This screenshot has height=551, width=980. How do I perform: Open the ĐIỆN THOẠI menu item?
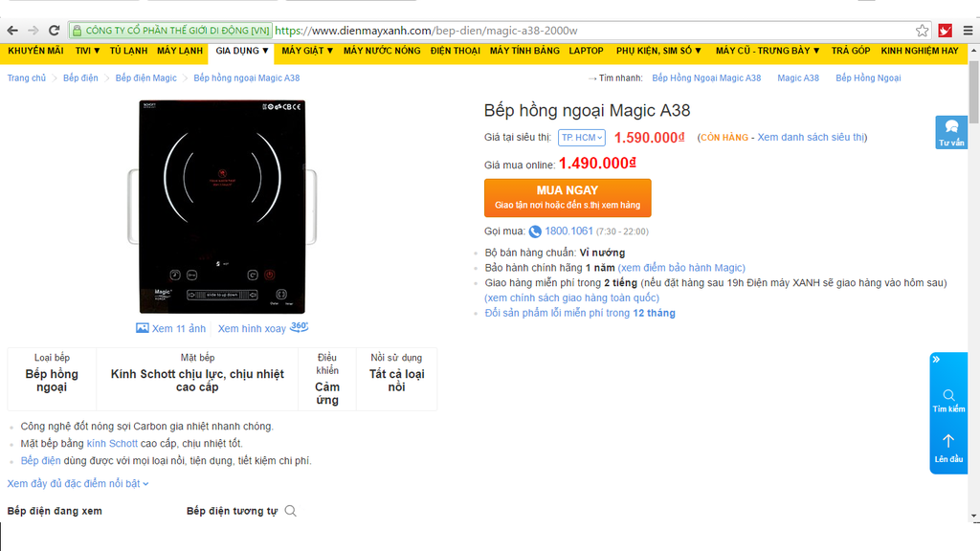[x=455, y=51]
